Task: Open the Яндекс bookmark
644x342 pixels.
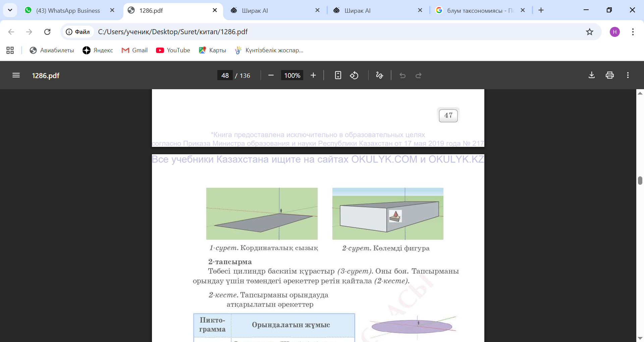Action: 98,50
